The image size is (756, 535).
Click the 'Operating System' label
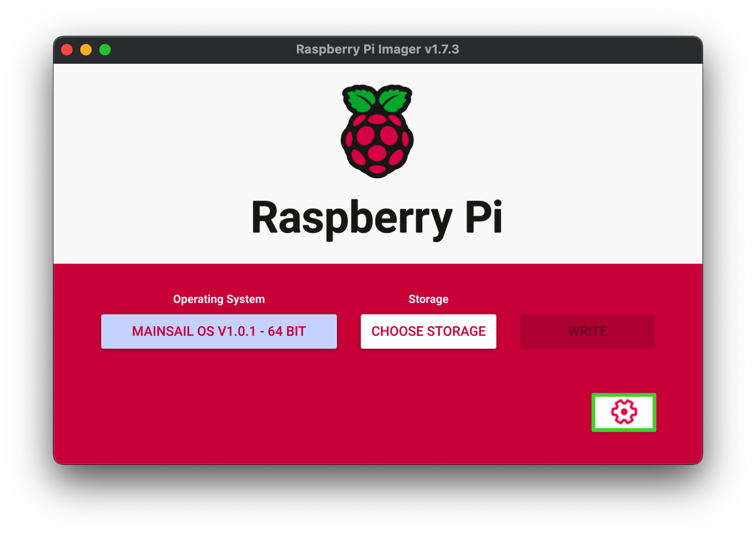[219, 299]
